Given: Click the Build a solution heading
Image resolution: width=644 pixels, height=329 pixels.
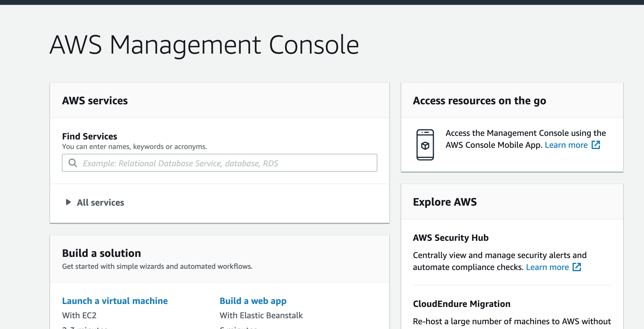Looking at the screenshot, I should (101, 253).
